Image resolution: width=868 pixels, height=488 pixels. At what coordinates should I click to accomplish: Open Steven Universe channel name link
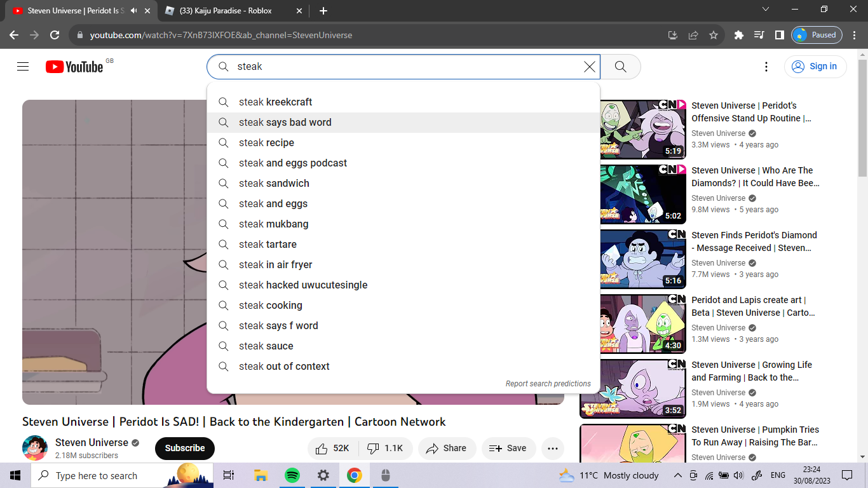[x=92, y=442]
